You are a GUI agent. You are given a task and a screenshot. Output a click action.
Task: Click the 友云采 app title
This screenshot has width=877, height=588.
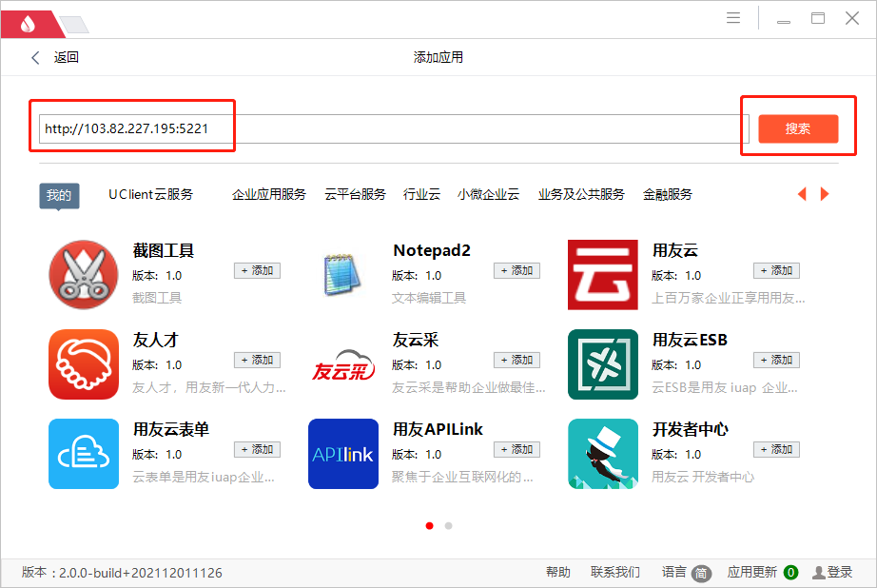click(416, 341)
